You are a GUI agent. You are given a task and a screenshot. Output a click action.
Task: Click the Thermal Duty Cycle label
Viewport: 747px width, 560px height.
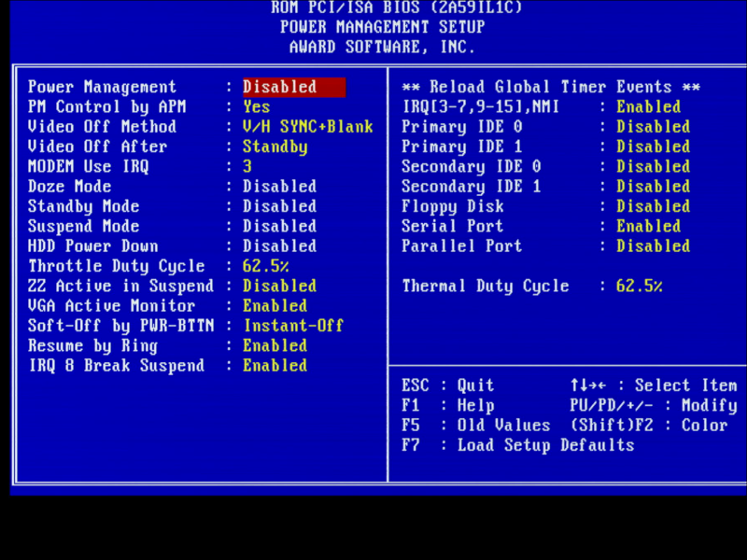point(486,287)
